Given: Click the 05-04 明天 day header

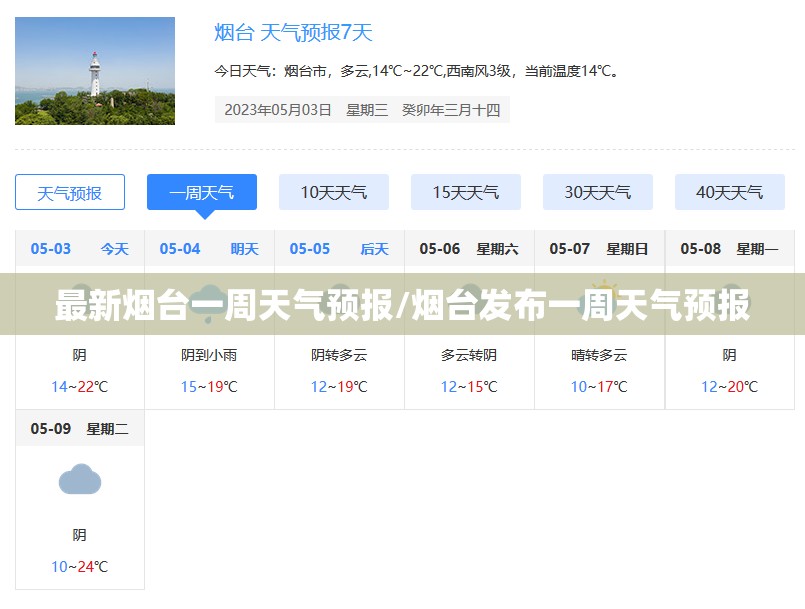Looking at the screenshot, I should [x=209, y=249].
